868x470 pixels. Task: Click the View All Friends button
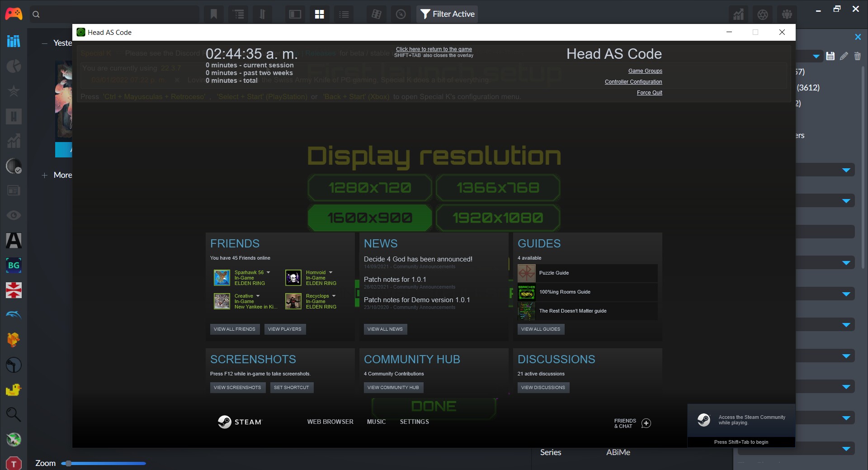click(x=235, y=329)
